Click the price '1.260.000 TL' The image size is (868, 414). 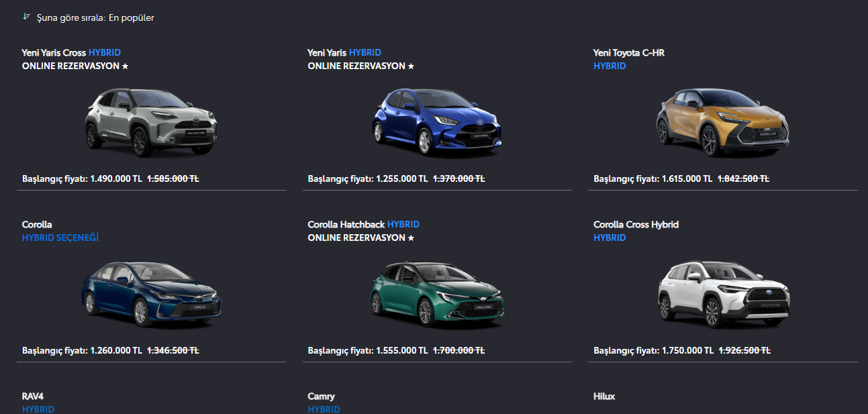[116, 350]
